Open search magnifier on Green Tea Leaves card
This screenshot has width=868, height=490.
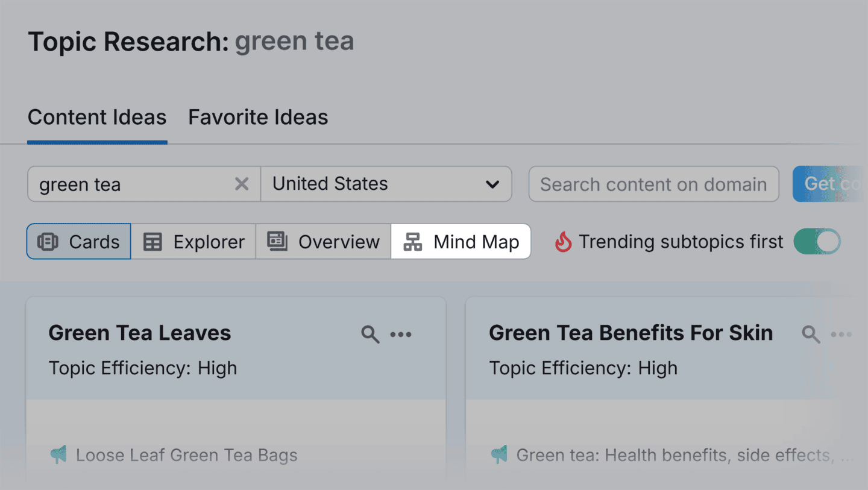[x=370, y=334]
